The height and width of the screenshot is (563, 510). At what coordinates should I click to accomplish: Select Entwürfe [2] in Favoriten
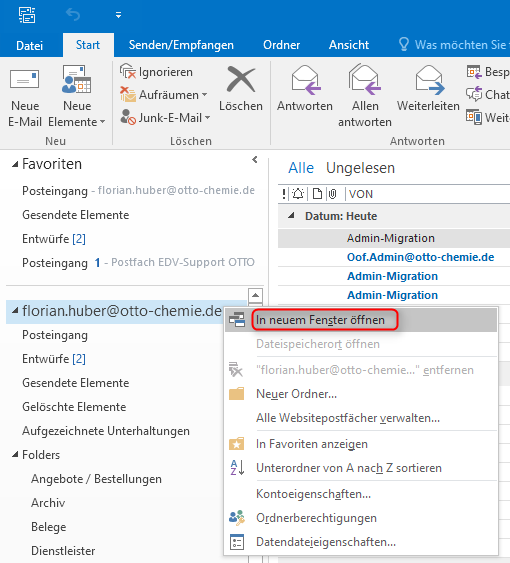point(54,239)
